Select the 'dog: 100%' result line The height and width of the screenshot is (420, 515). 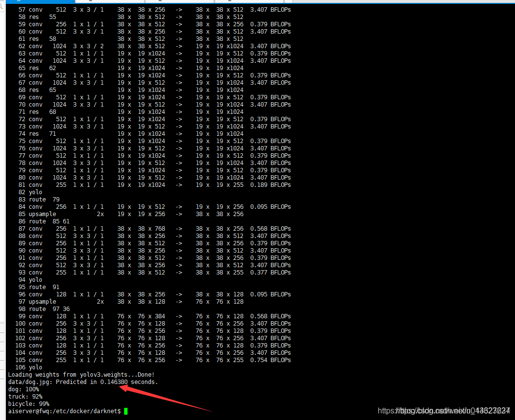click(x=24, y=389)
